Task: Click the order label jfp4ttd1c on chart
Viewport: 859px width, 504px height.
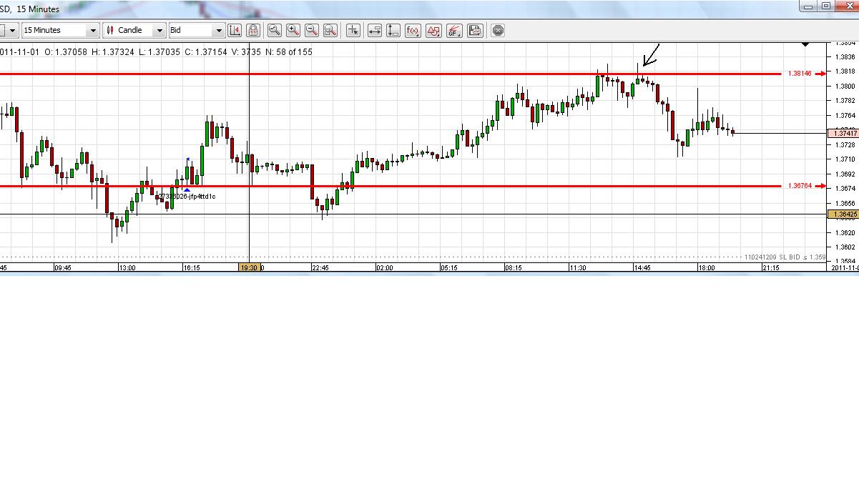Action: click(186, 197)
